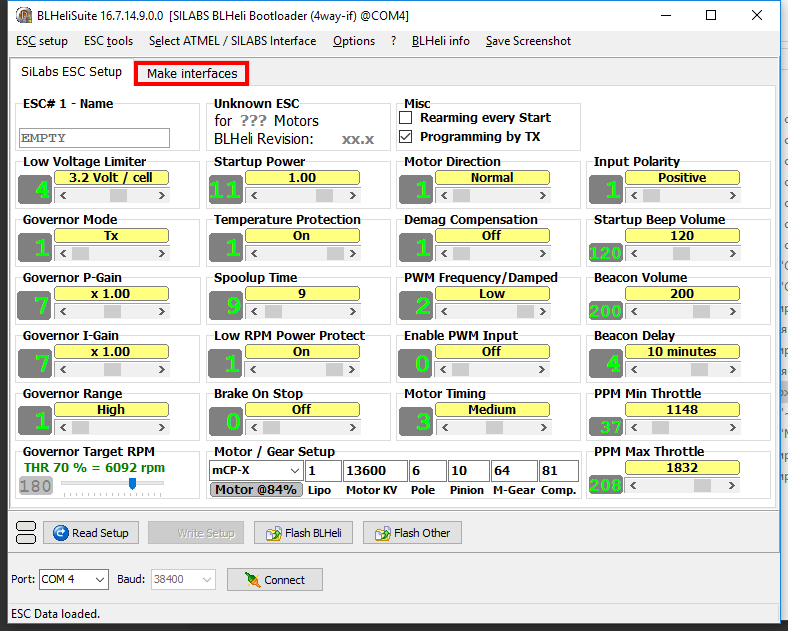The image size is (788, 631).
Task: Click the Governor Target RPM slider
Action: click(x=131, y=484)
